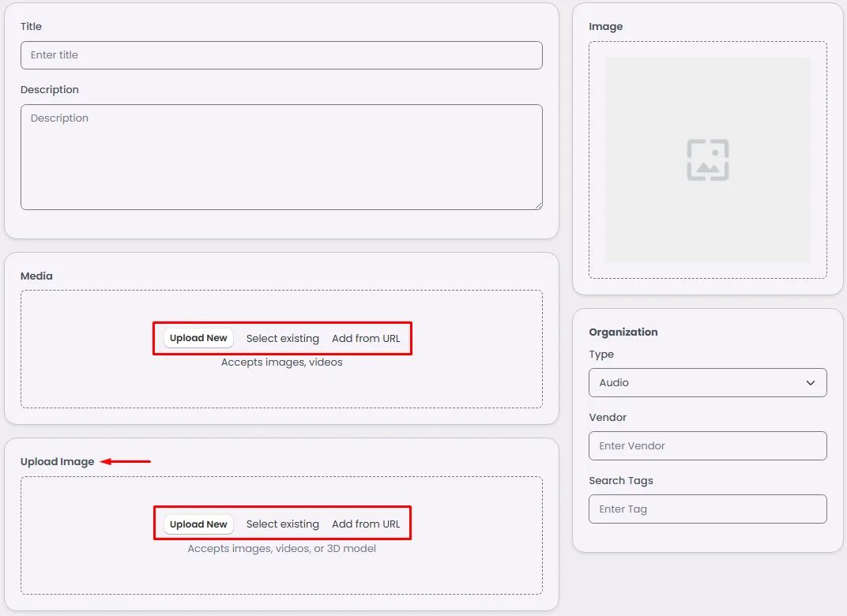847x616 pixels.
Task: Choose Add from URL in Media section
Action: [x=366, y=339]
